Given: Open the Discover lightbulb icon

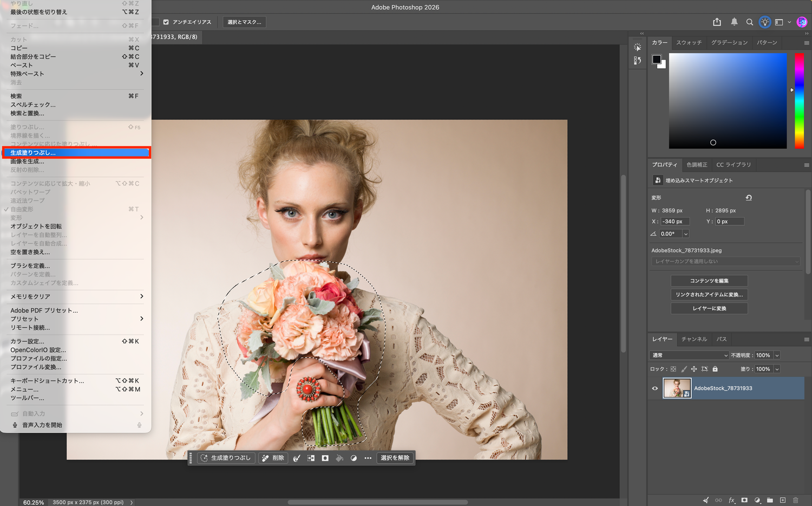Looking at the screenshot, I should [765, 22].
